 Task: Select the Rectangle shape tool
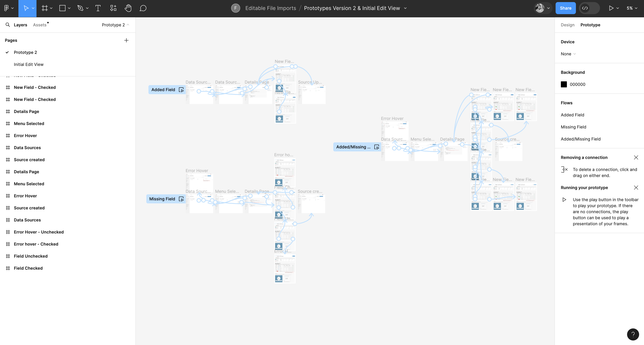(62, 8)
